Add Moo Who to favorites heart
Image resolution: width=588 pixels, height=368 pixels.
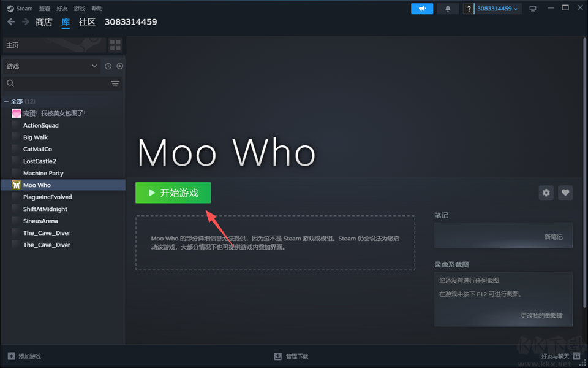(565, 193)
